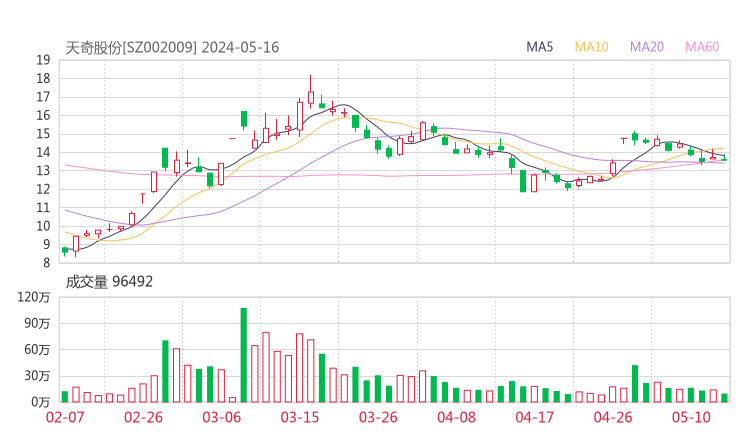
Task: Click the price axis value 13
Action: (43, 170)
